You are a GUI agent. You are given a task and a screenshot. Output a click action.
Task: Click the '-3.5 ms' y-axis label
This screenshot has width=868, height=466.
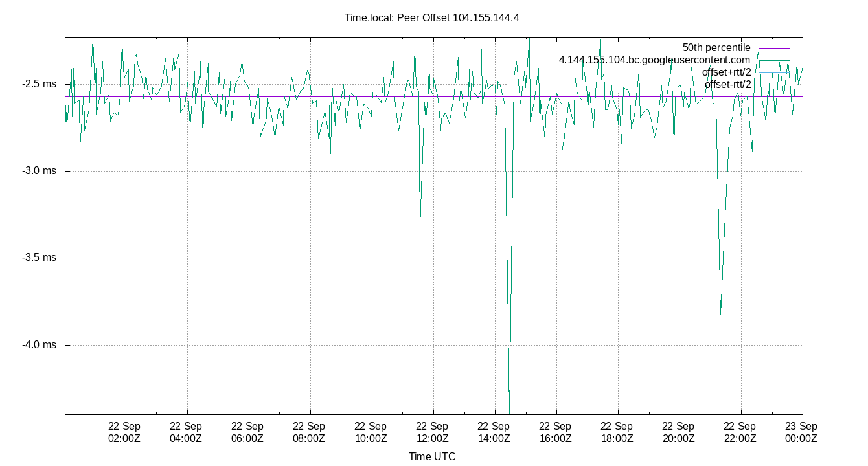tap(40, 258)
